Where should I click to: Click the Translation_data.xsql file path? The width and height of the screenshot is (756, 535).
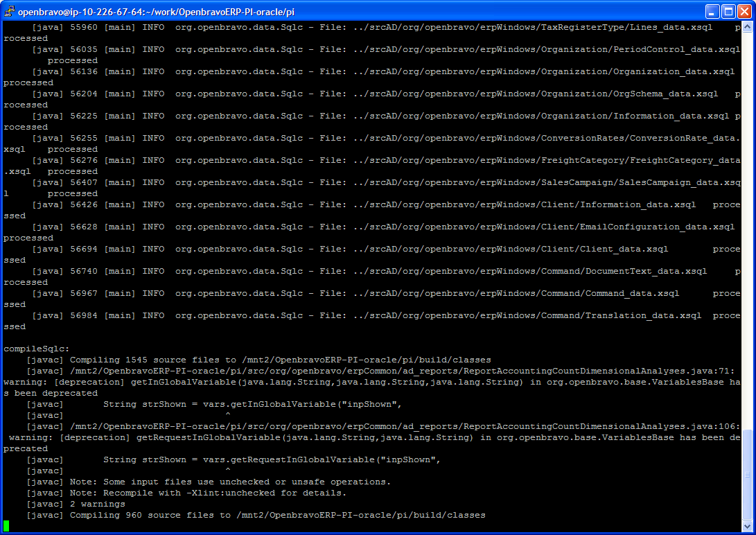click(x=527, y=315)
